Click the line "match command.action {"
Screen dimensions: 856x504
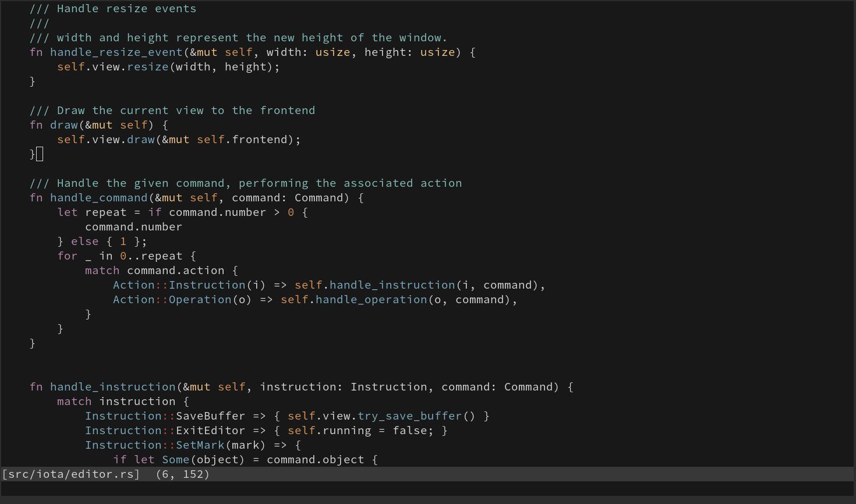click(x=161, y=271)
